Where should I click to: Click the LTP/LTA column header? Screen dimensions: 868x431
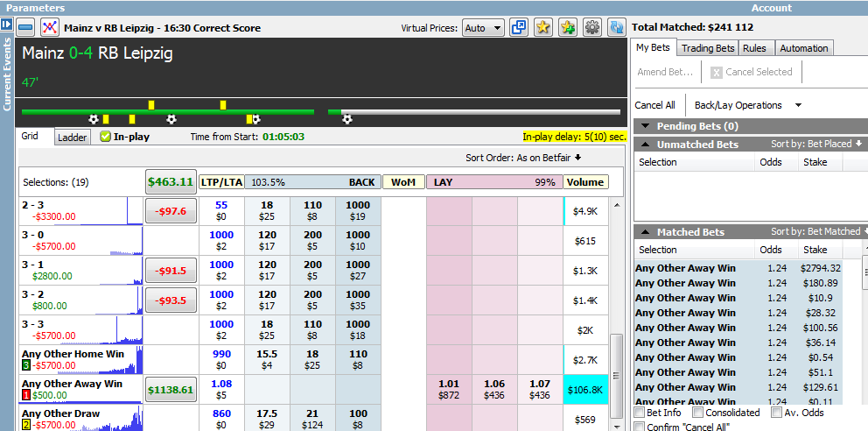[x=221, y=181]
